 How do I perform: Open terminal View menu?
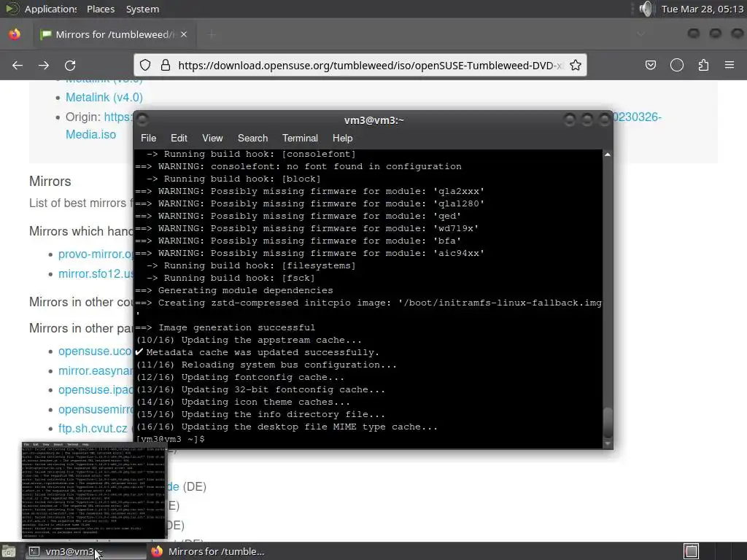[212, 138]
